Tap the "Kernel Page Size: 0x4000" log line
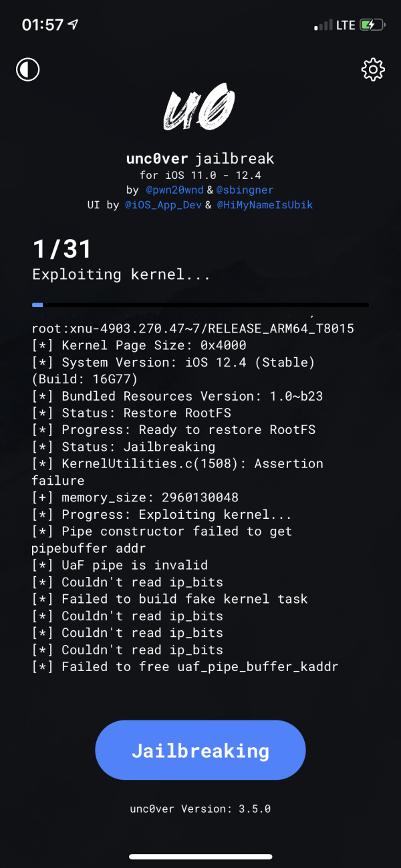This screenshot has height=868, width=401. (x=139, y=345)
